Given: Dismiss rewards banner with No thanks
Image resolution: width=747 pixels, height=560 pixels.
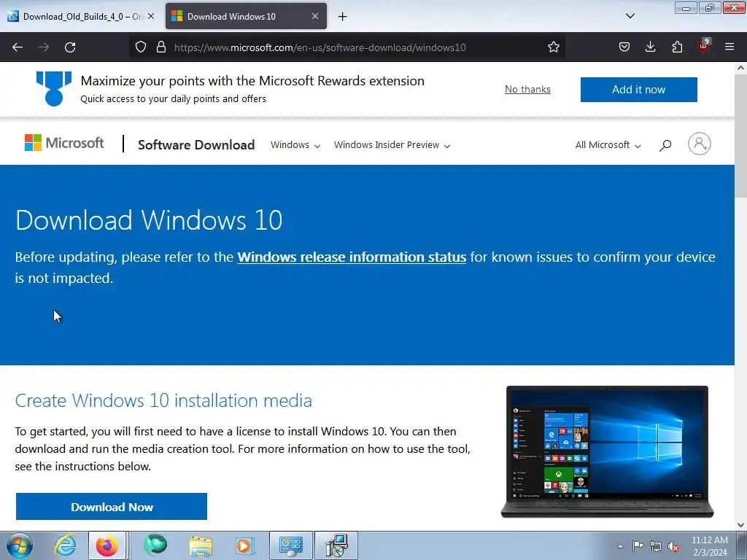Looking at the screenshot, I should pos(527,90).
